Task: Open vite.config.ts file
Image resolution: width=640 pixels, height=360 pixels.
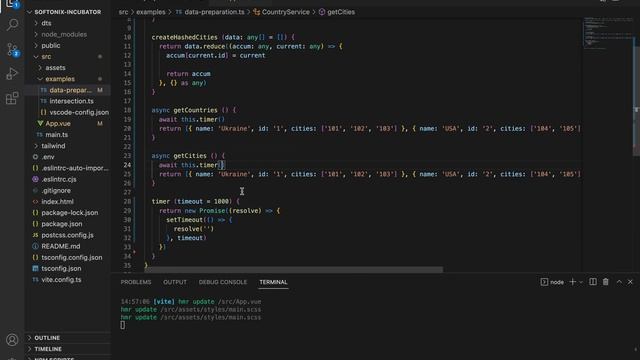Action: pyautogui.click(x=61, y=280)
